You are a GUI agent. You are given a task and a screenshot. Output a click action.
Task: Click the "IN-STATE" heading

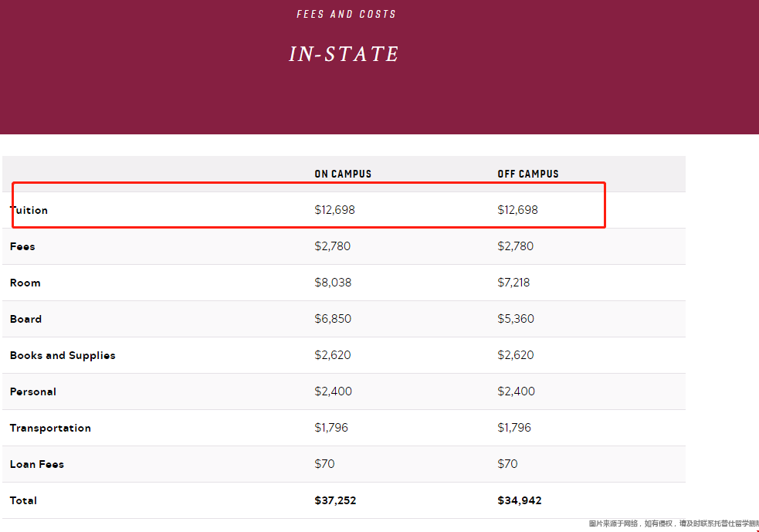[x=344, y=54]
